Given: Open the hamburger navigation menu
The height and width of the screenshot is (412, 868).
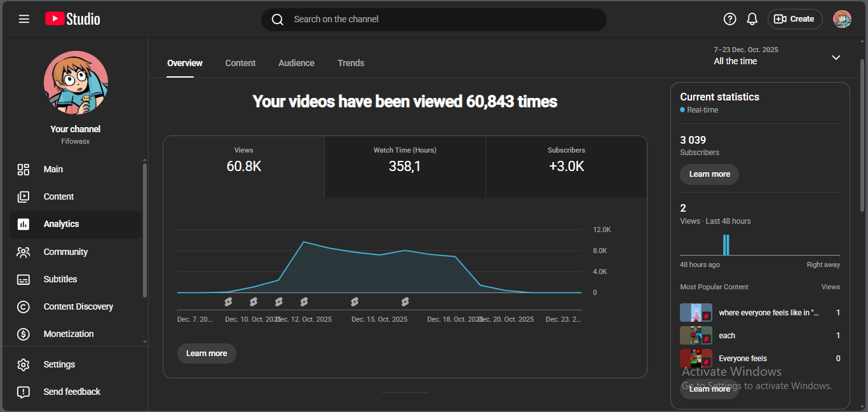Looking at the screenshot, I should tap(24, 19).
